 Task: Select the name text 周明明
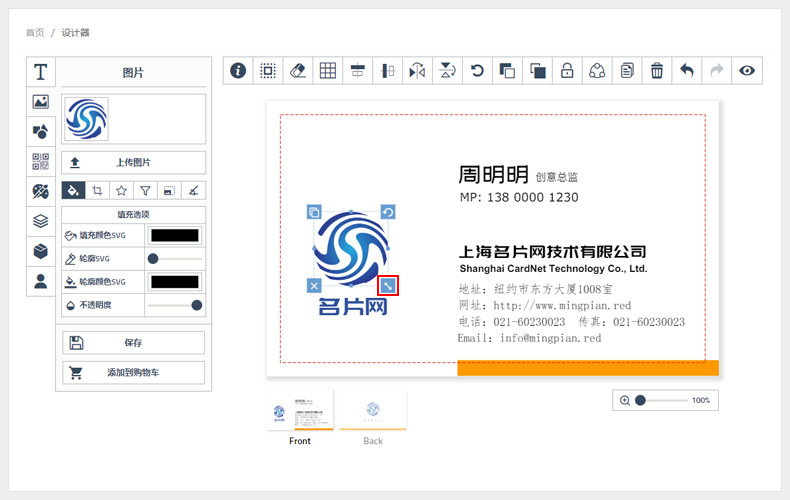click(493, 175)
